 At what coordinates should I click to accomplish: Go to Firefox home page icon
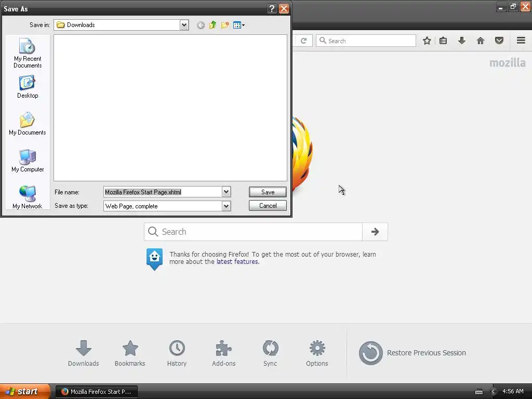click(481, 41)
